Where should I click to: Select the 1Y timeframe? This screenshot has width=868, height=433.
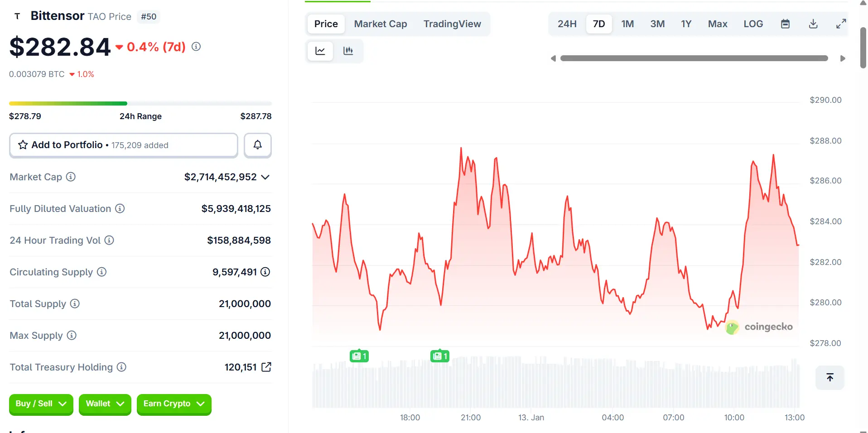tap(686, 24)
